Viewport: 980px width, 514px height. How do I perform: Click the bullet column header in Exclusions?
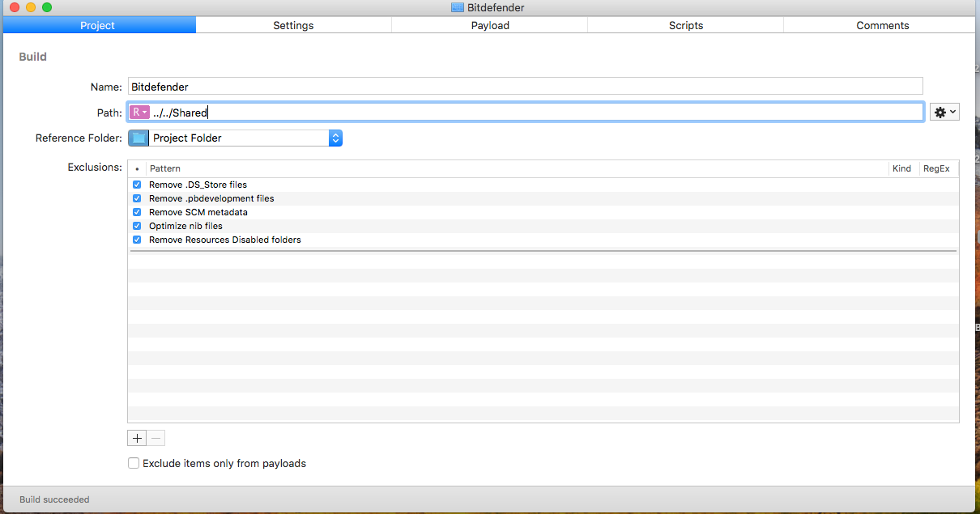(137, 168)
